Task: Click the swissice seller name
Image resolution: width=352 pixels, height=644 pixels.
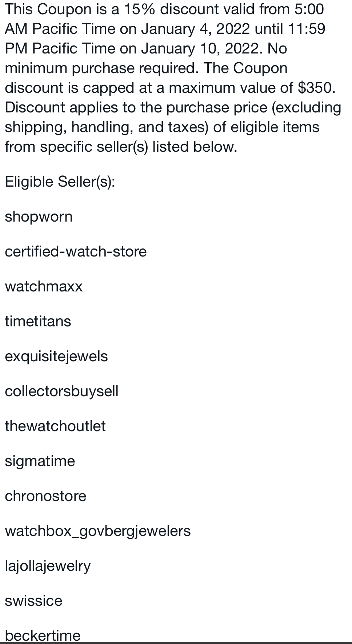Action: click(x=33, y=601)
